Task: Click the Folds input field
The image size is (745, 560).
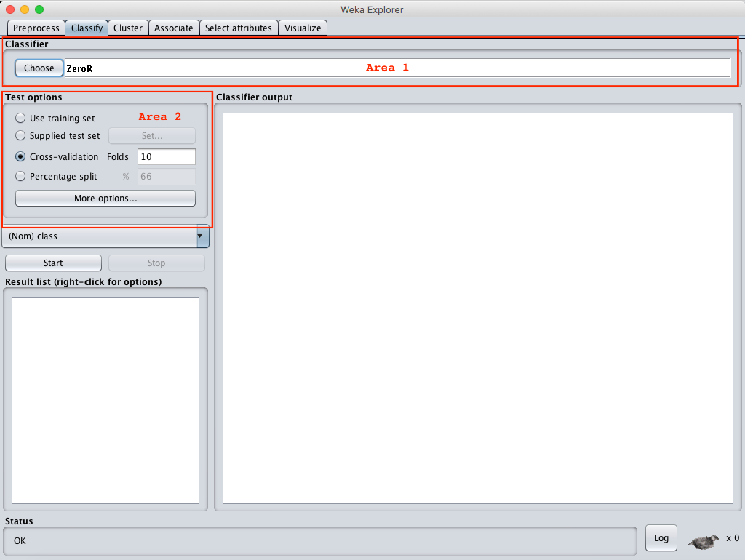Action: [x=166, y=157]
